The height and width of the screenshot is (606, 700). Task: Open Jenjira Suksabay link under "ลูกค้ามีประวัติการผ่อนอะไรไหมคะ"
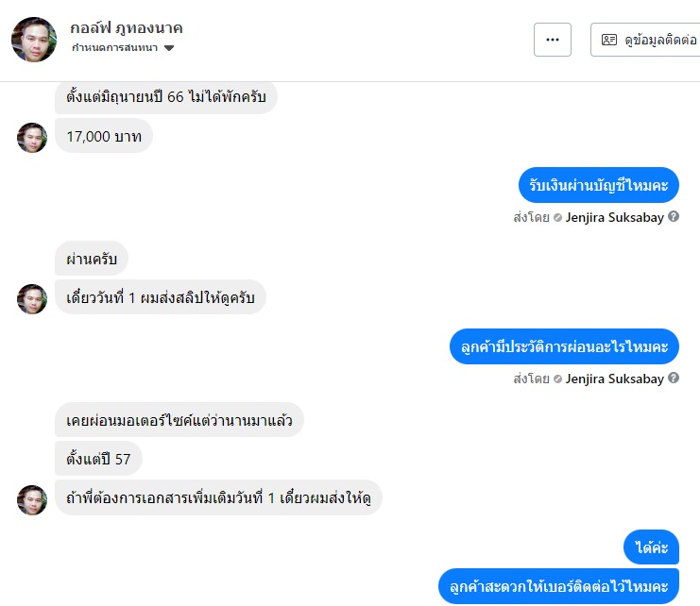pos(614,379)
